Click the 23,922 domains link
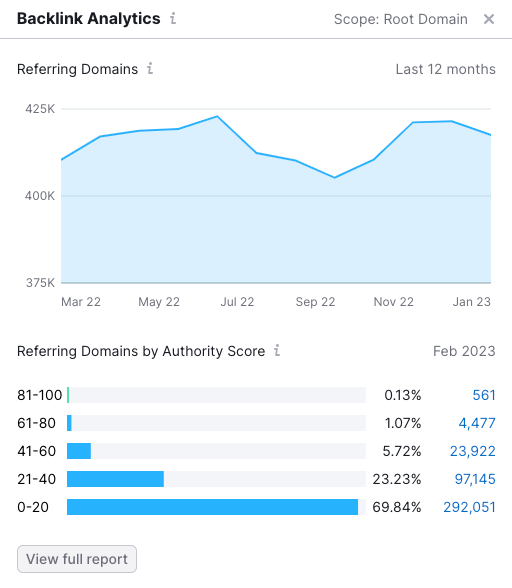Screen dimensions: 512x588 [473, 451]
